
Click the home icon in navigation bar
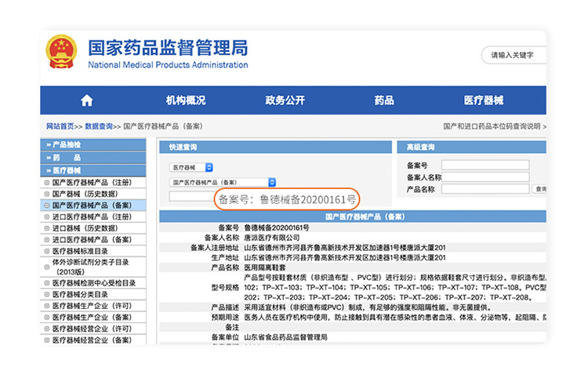[86, 100]
